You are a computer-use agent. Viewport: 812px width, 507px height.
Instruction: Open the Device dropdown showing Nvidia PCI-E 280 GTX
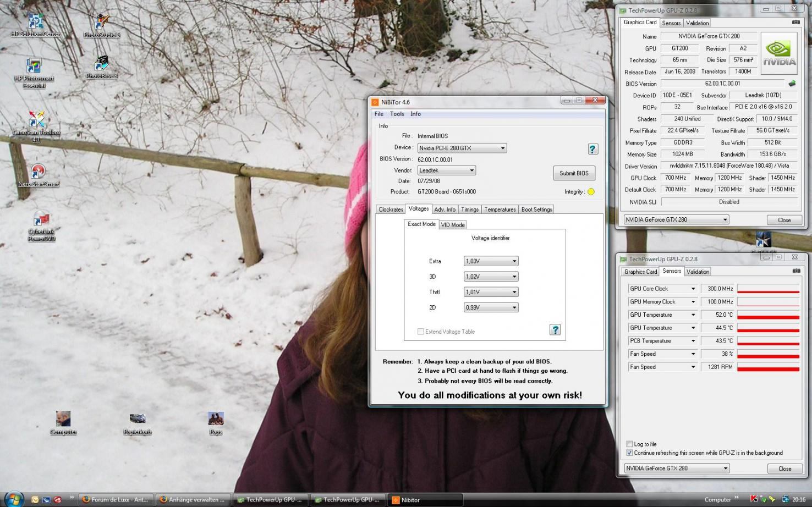[x=462, y=148]
